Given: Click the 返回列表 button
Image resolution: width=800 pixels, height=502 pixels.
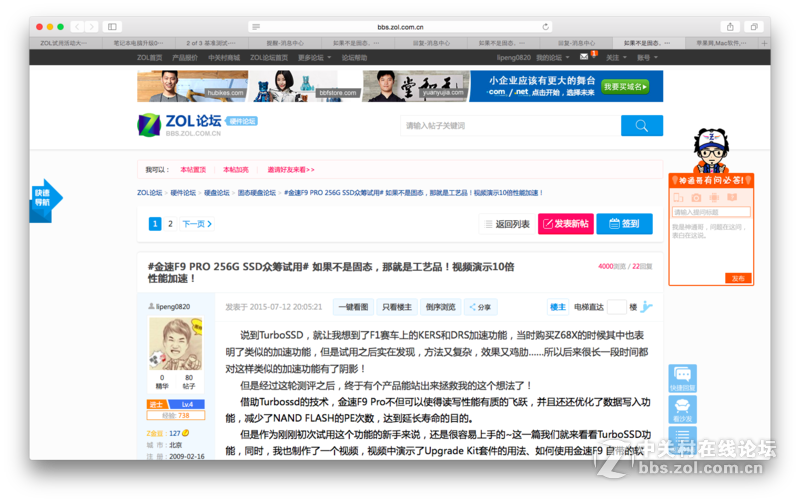Looking at the screenshot, I should [x=507, y=224].
